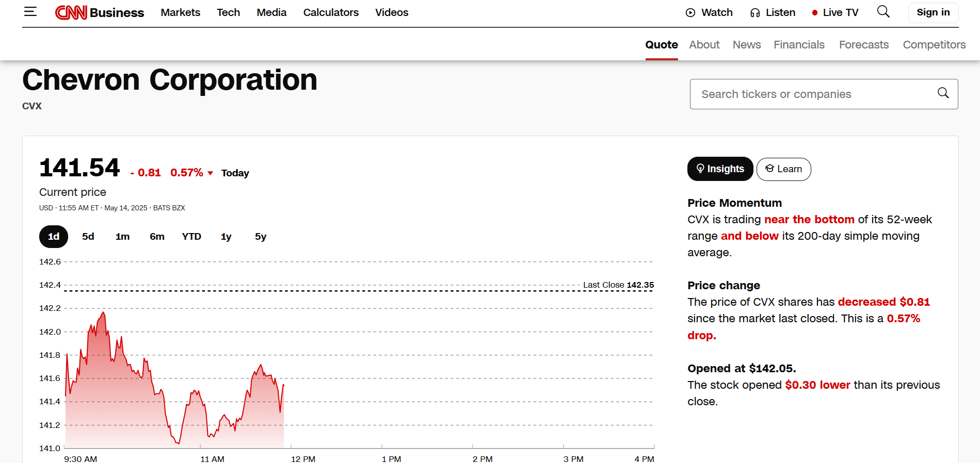
Task: Click the 11 AM axis marker
Action: click(212, 458)
